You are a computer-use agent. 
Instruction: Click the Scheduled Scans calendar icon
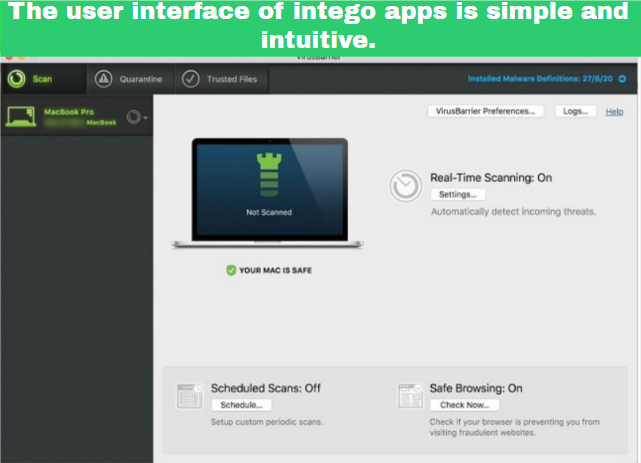click(x=189, y=396)
